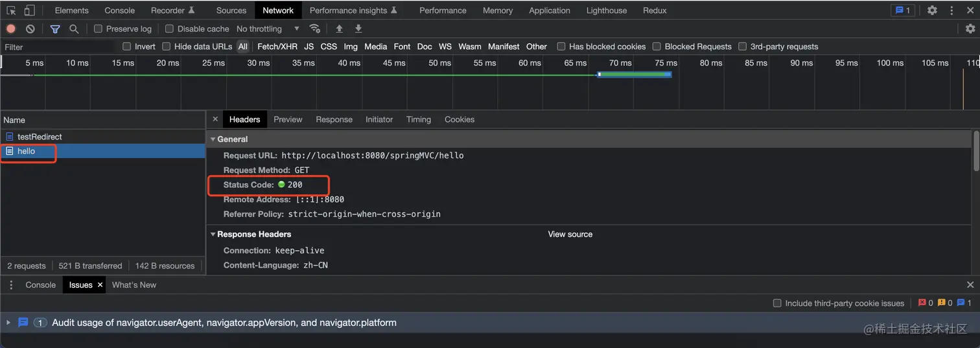The image size is (980, 348).
Task: Toggle the Preserve log checkbox
Action: pos(99,29)
